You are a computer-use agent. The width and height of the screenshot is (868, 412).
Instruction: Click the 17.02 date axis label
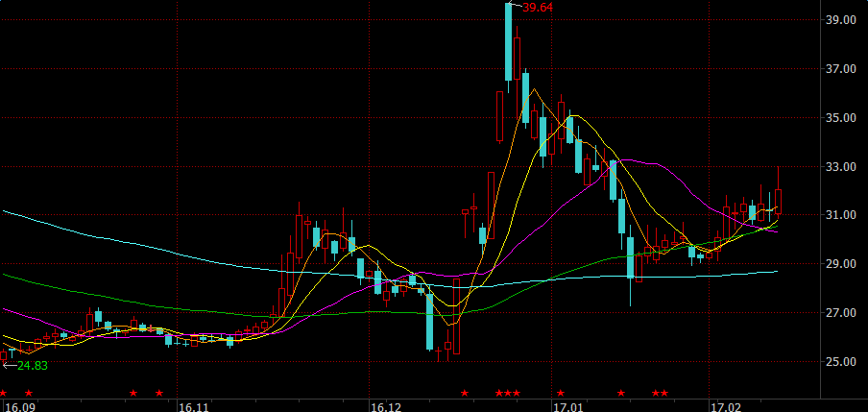tap(726, 407)
